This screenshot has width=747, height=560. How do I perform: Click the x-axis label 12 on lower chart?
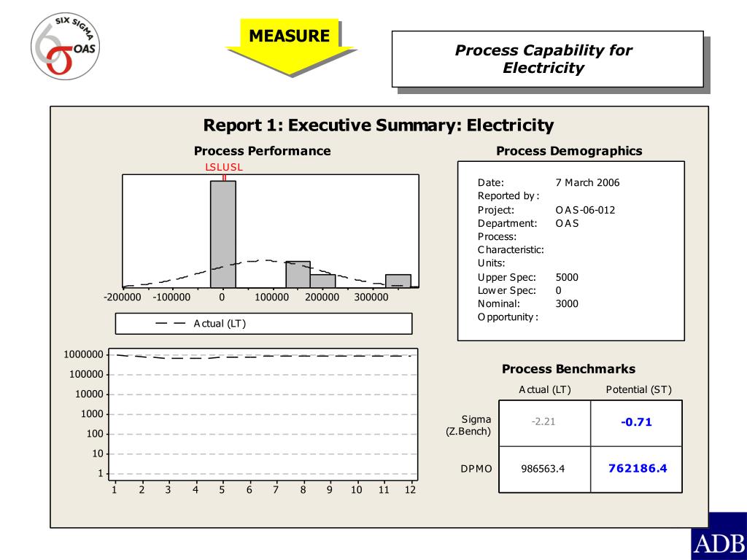[x=410, y=489]
